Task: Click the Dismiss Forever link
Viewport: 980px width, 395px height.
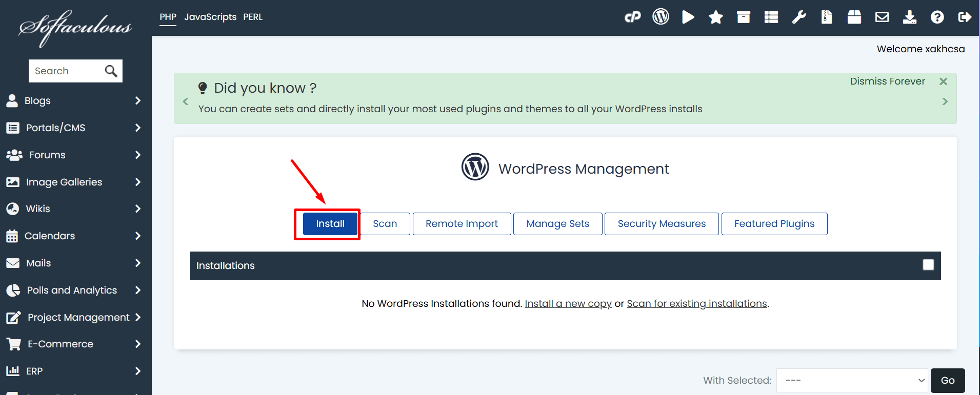Action: (888, 81)
